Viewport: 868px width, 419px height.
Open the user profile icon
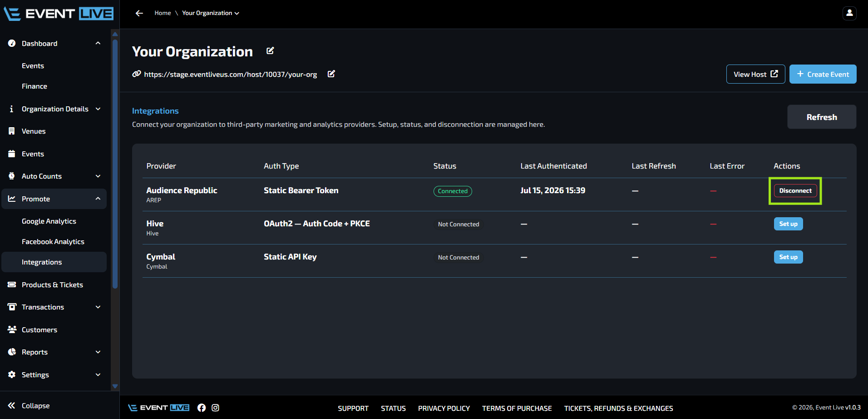(849, 13)
